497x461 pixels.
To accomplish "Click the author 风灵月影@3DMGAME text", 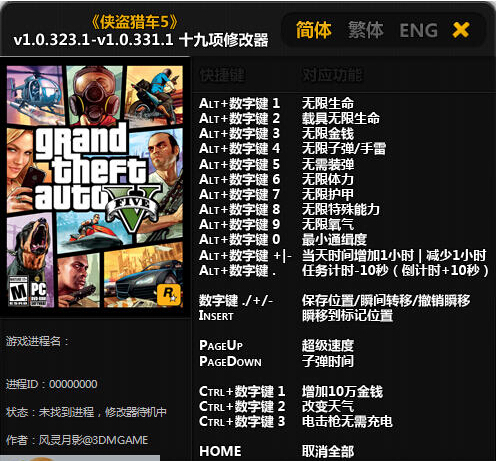I will click(93, 440).
